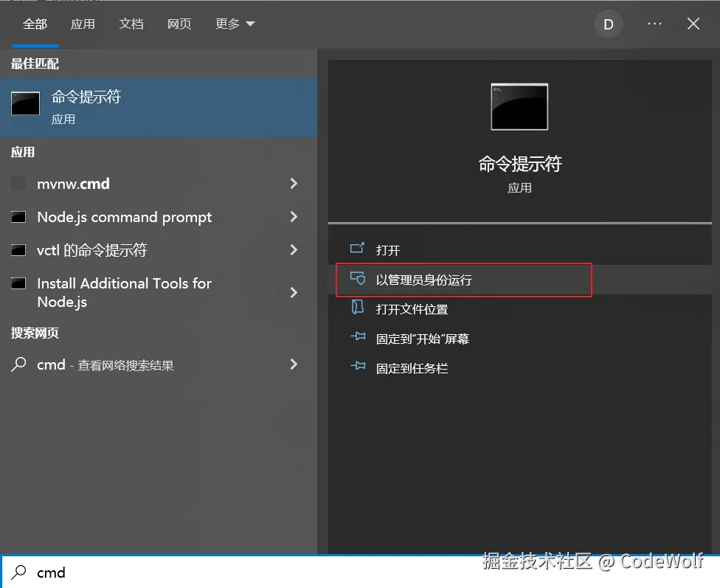
Task: Click Node.js command prompt icon
Action: 18,217
